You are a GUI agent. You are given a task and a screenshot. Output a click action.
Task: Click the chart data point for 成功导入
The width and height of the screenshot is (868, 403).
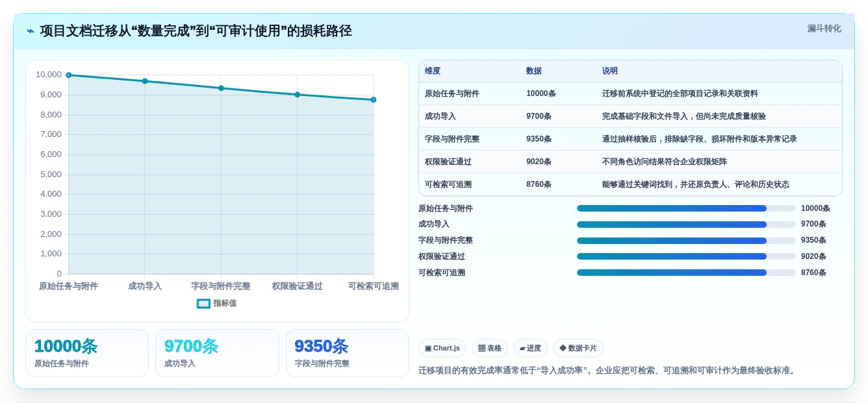[145, 81]
